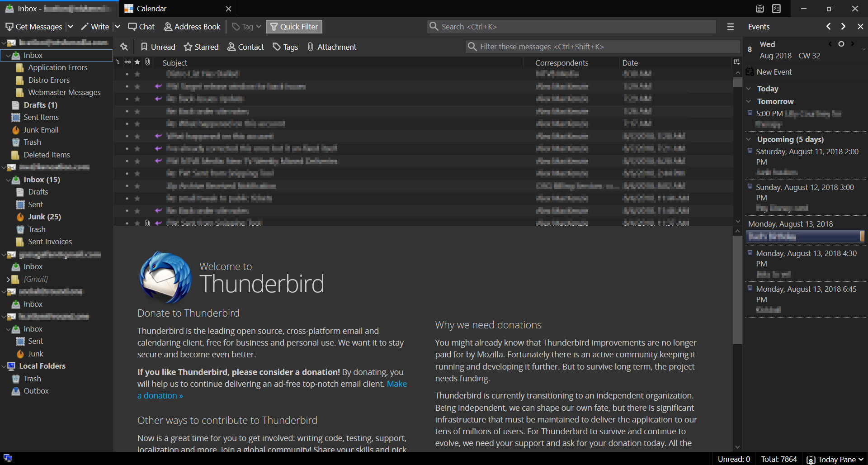Expand the [Gmail] folder
The width and height of the screenshot is (868, 465).
8,280
